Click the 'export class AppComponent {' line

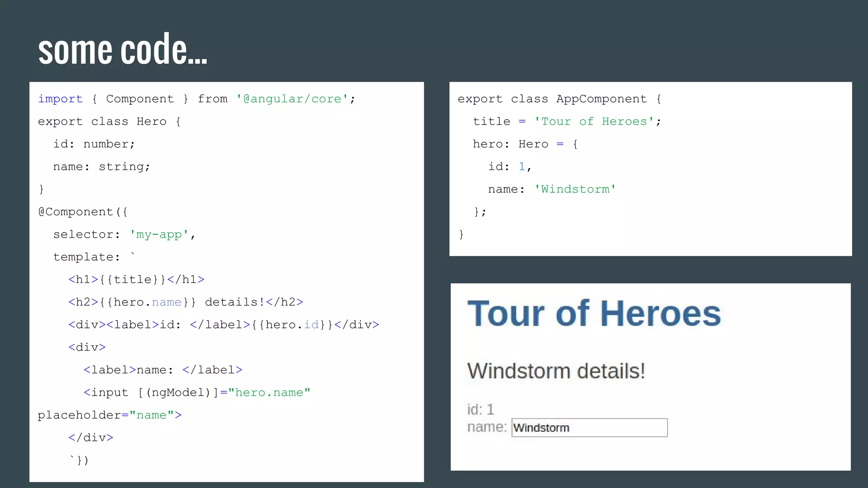(560, 99)
